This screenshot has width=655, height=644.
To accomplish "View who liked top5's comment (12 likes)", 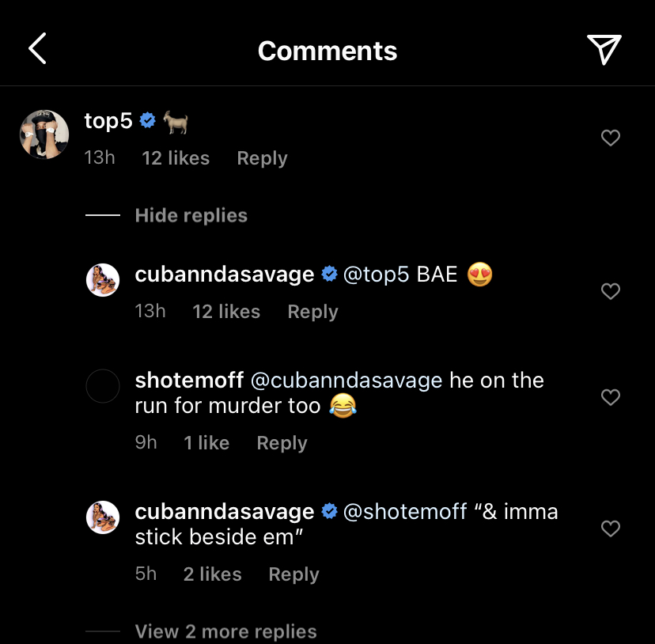I will point(176,158).
